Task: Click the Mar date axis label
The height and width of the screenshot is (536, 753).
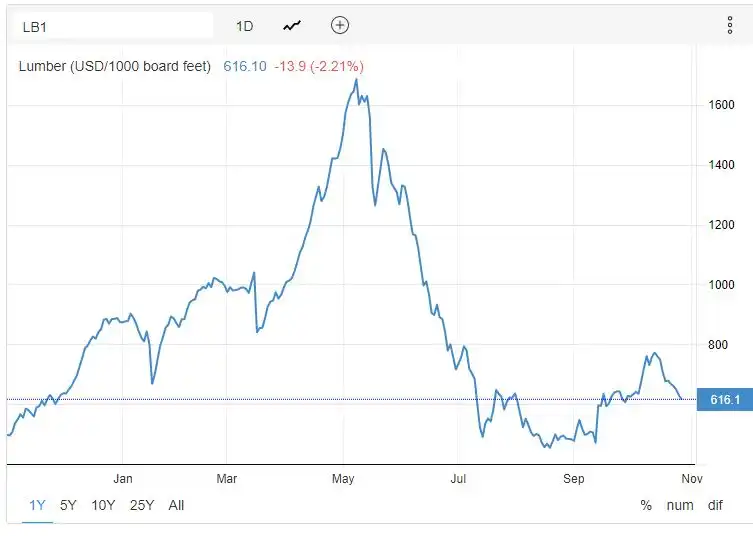Action: point(227,479)
